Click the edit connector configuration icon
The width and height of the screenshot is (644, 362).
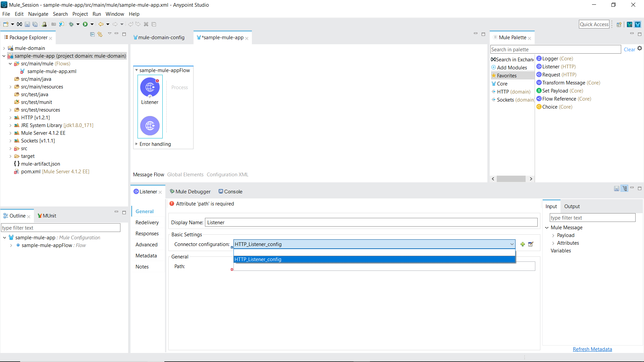click(531, 244)
